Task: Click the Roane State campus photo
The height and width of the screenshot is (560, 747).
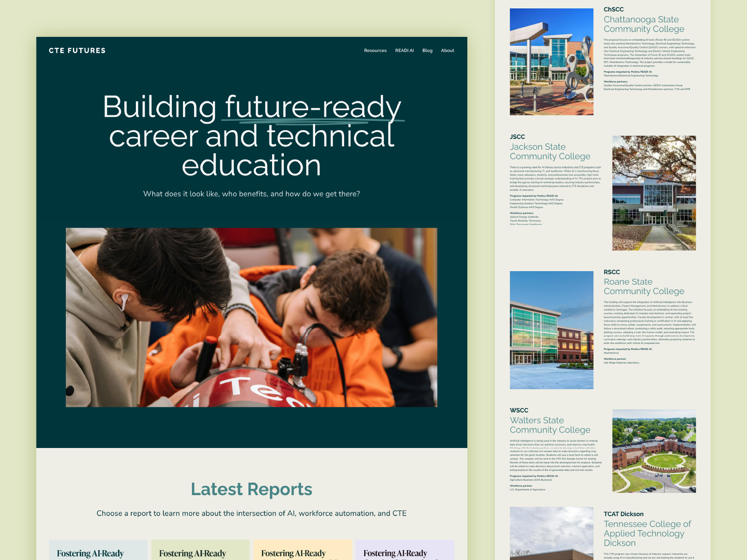Action: 551,330
